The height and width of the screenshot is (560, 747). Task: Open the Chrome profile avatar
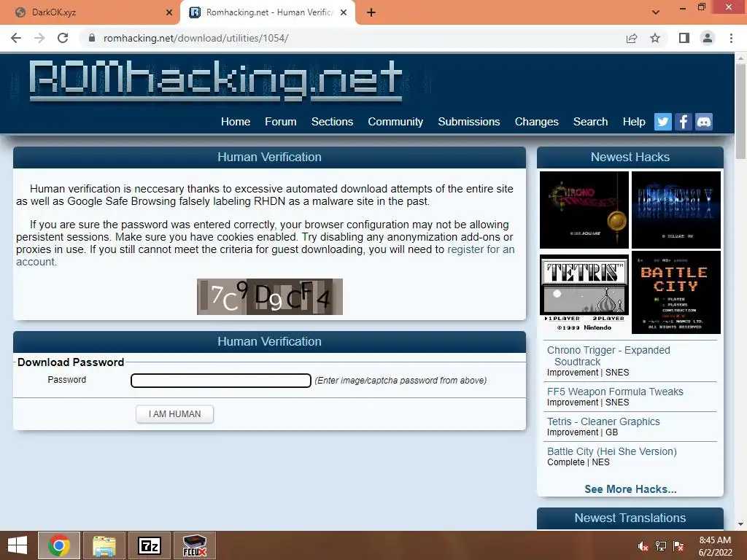pyautogui.click(x=708, y=38)
